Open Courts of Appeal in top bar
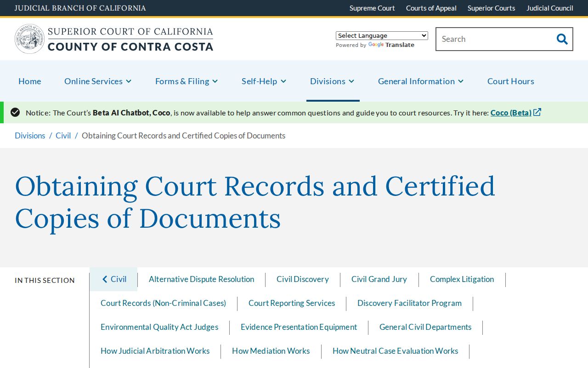Image resolution: width=588 pixels, height=368 pixels. click(431, 8)
